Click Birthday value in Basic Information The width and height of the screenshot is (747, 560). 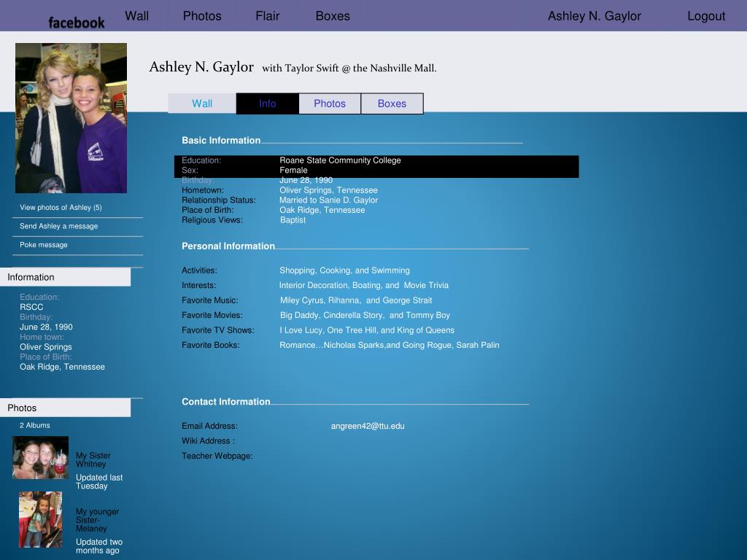(306, 180)
